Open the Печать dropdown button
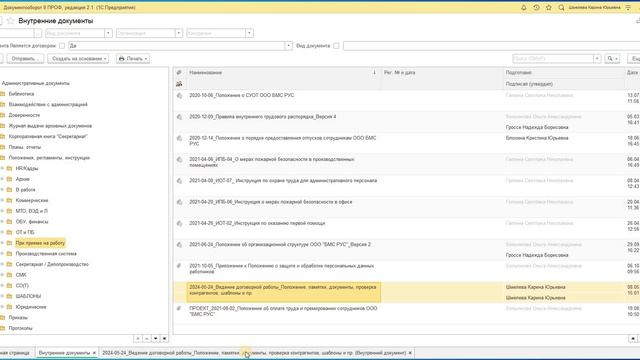Screen dimensions: 640x360 (133, 59)
